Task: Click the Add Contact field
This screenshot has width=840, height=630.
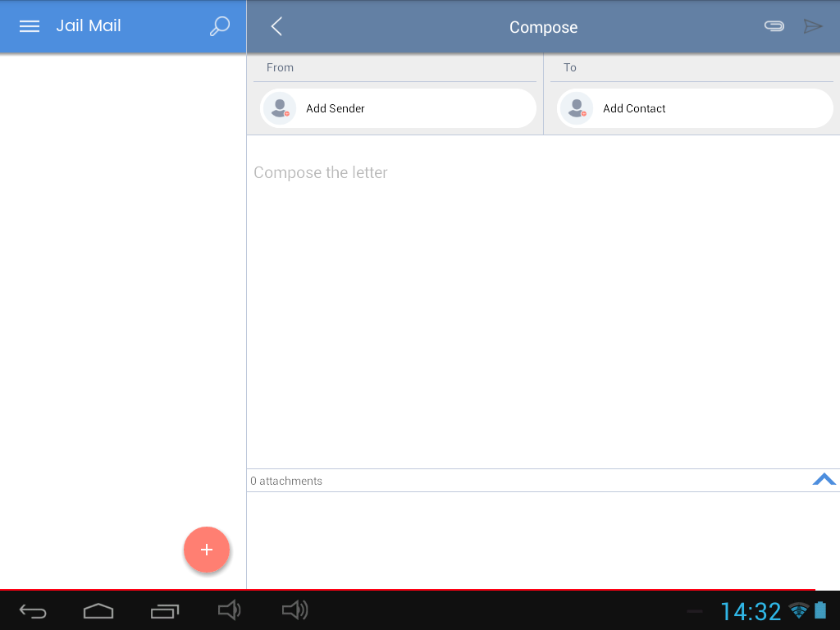Action: coord(695,108)
